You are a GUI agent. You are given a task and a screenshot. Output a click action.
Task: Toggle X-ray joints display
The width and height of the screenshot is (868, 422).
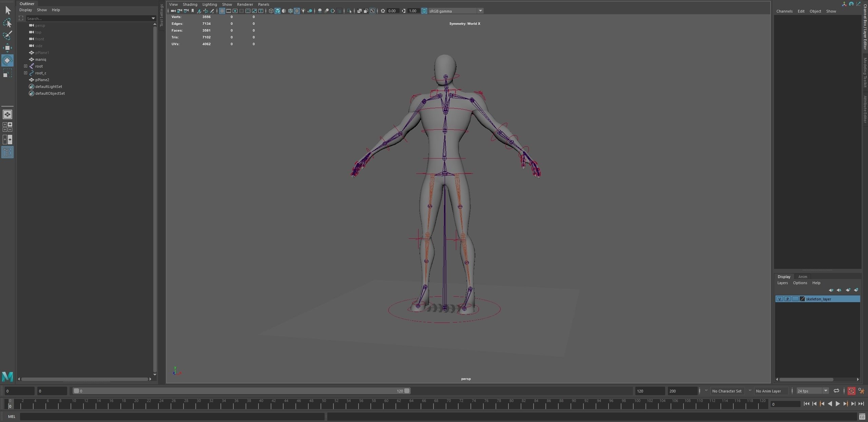tap(372, 11)
